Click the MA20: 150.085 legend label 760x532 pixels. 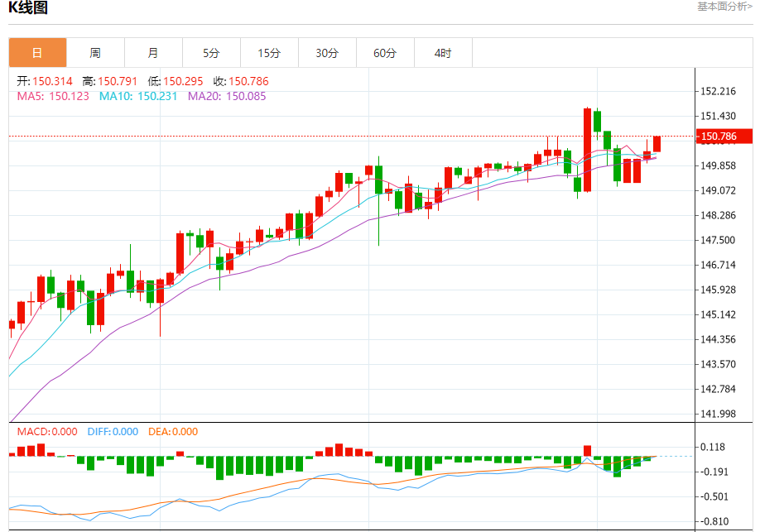point(228,97)
